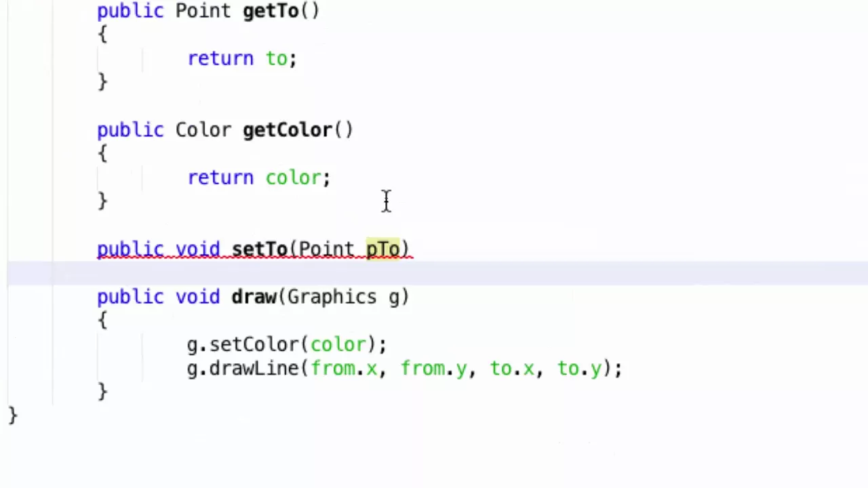Click from.x argument in drawLine

(x=344, y=369)
